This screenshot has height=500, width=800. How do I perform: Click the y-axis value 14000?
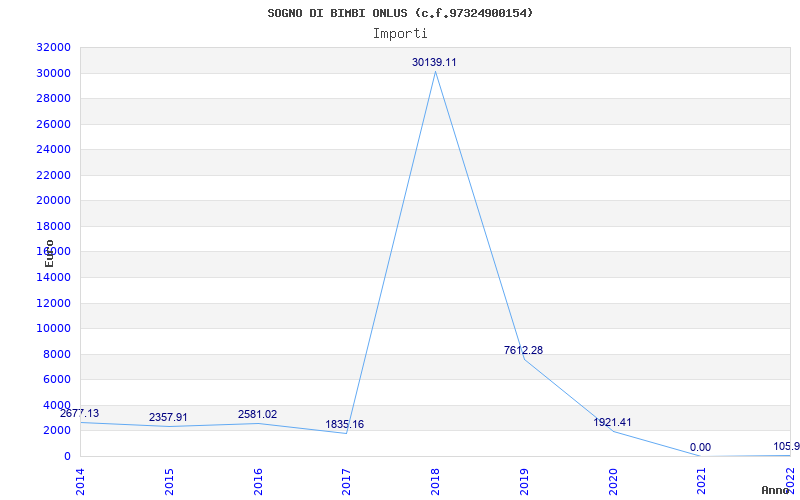pos(53,278)
